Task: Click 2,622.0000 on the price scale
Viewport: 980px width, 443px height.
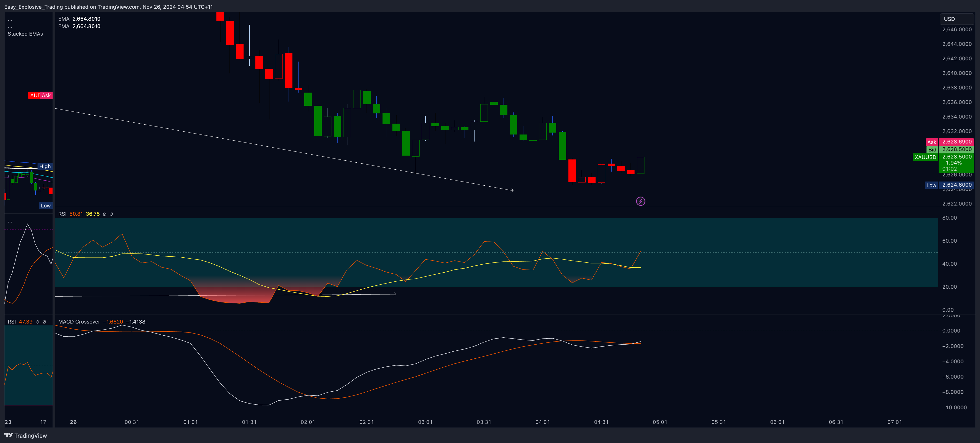Action: point(957,204)
